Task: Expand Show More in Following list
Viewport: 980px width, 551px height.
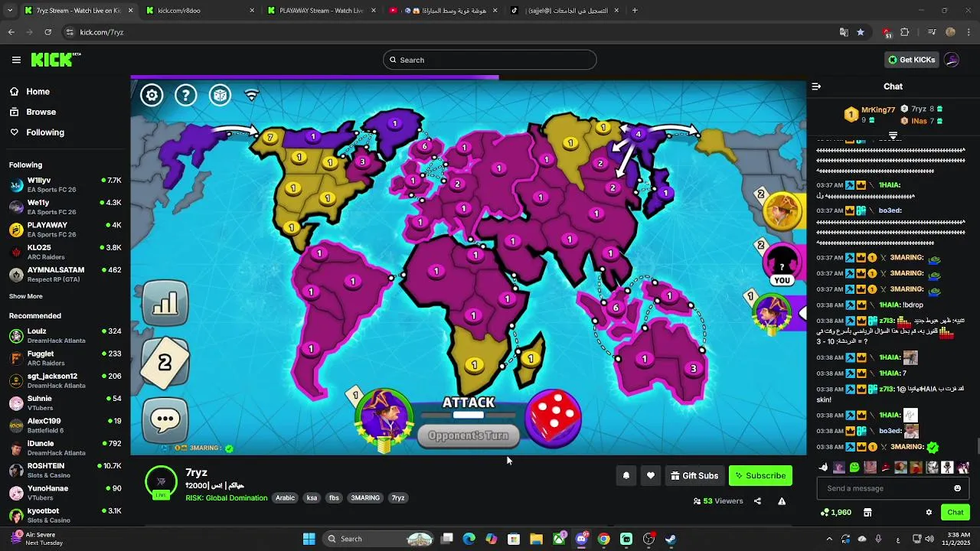Action: pyautogui.click(x=26, y=296)
